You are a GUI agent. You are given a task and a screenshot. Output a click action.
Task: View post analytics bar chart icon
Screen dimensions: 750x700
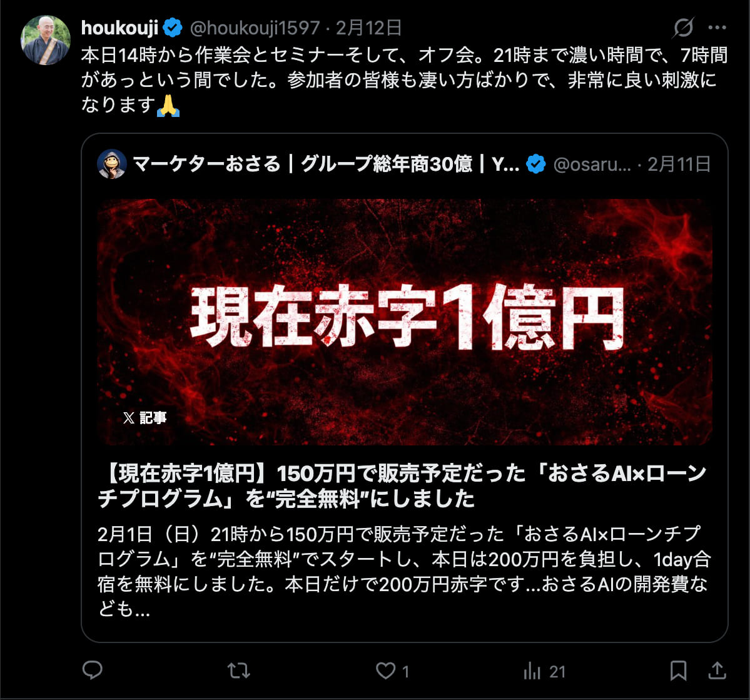point(532,671)
